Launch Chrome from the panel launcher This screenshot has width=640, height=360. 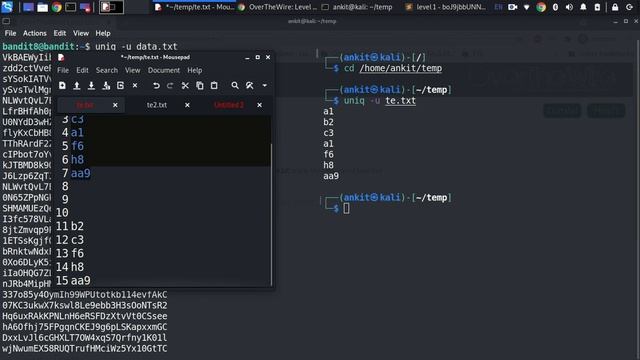(57, 7)
